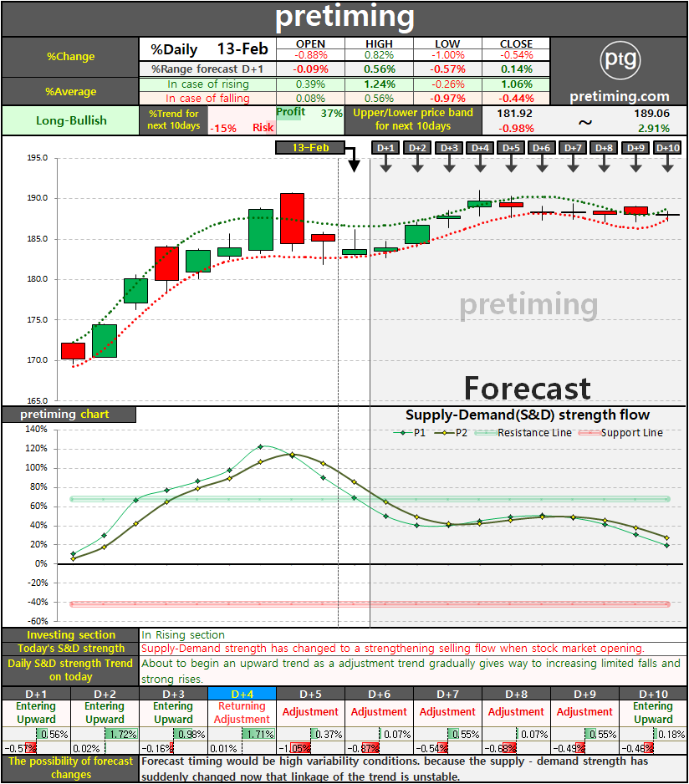689x784 pixels.
Task: Click the %Average header cell
Action: 70,91
